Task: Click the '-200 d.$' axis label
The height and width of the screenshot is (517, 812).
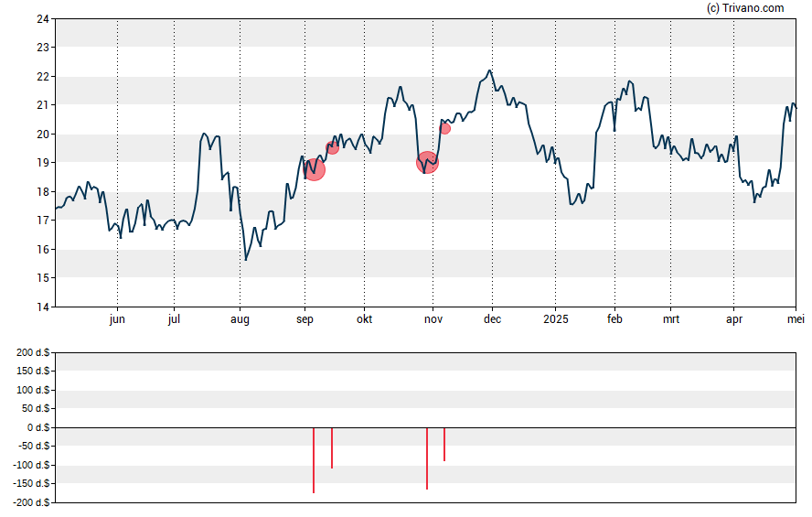Action: [32, 502]
